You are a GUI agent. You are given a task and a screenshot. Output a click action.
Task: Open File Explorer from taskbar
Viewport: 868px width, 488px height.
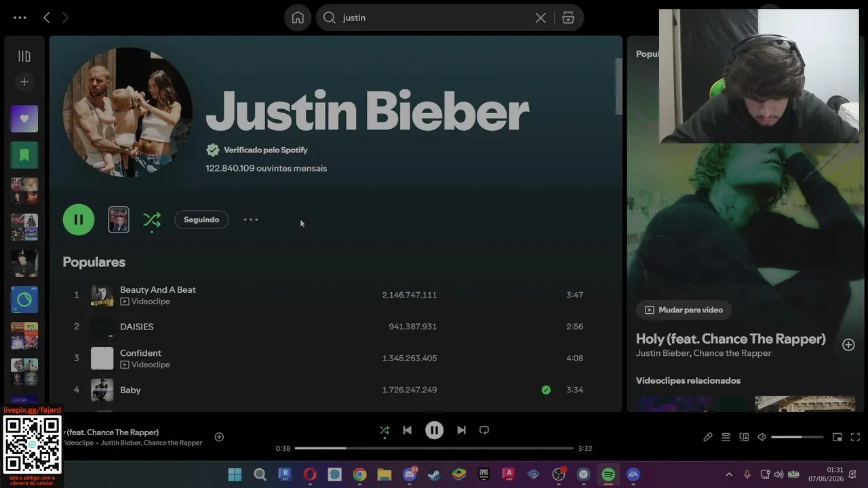pos(384,474)
